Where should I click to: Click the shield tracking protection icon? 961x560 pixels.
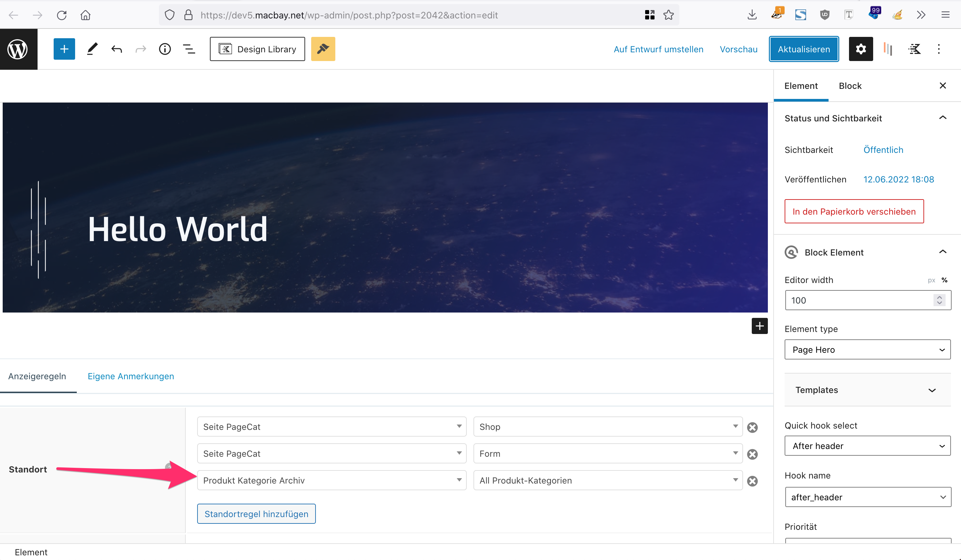coord(170,15)
